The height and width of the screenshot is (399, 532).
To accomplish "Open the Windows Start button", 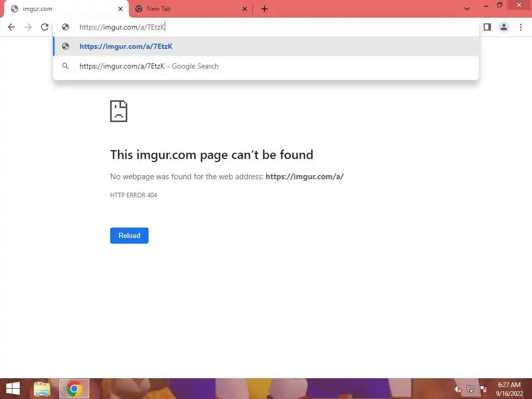I will pos(13,389).
